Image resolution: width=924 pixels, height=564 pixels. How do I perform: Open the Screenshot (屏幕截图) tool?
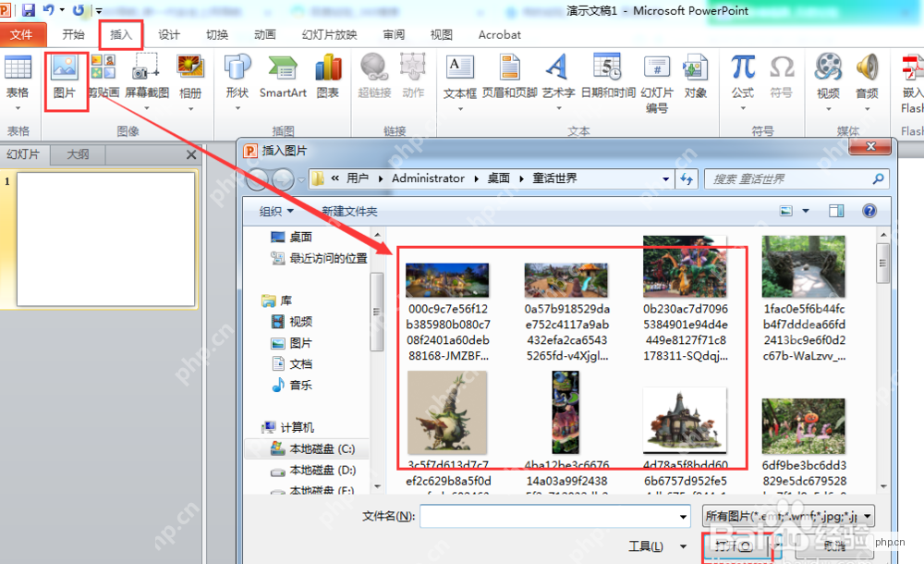pos(147,76)
